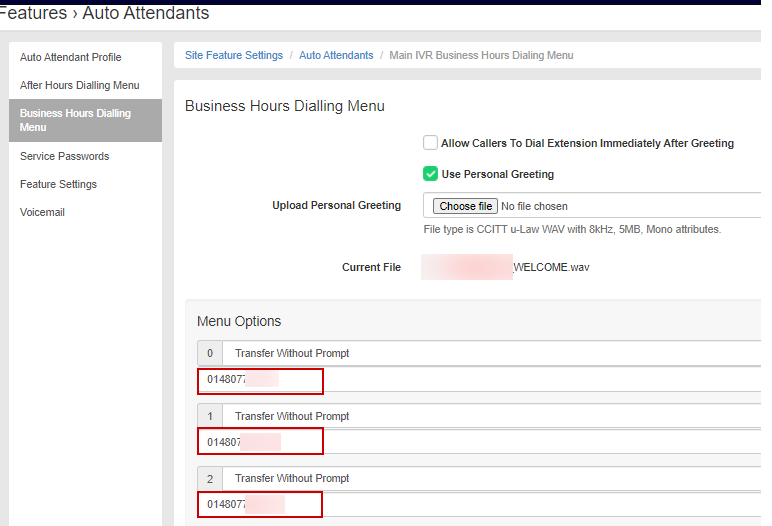Image resolution: width=772 pixels, height=526 pixels.
Task: Follow the Auto Attendants breadcrumb link
Action: pos(336,55)
